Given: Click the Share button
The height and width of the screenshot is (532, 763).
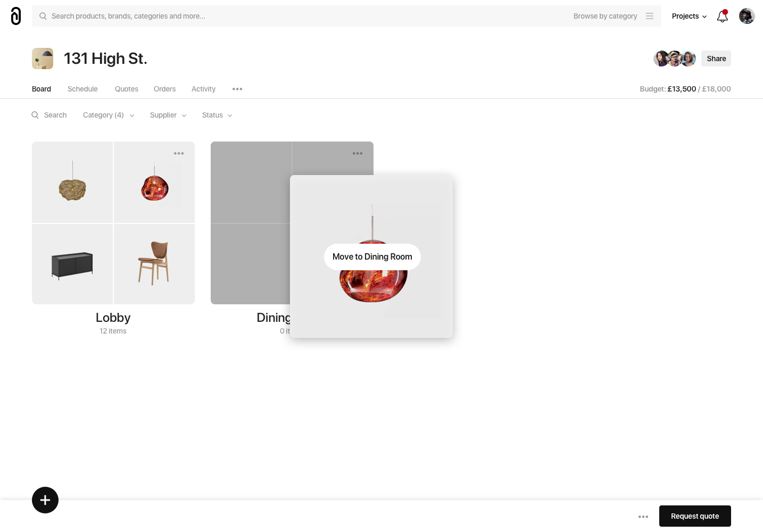Looking at the screenshot, I should click(x=716, y=59).
